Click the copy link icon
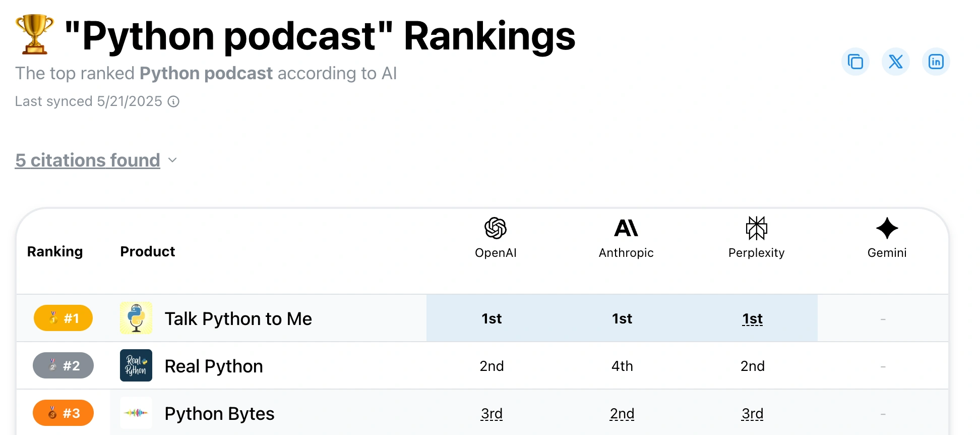The image size is (980, 435). pos(855,62)
